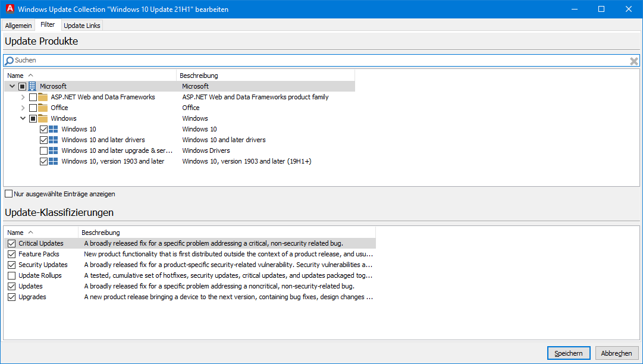The image size is (643, 364).
Task: Uncheck the Feature Packs classification
Action: coord(11,254)
